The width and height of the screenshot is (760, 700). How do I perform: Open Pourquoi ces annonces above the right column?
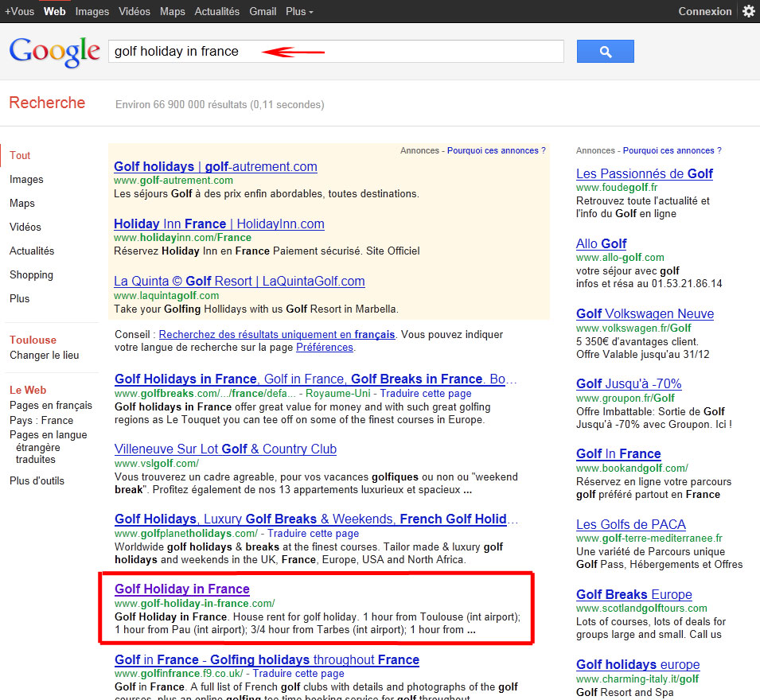(672, 150)
